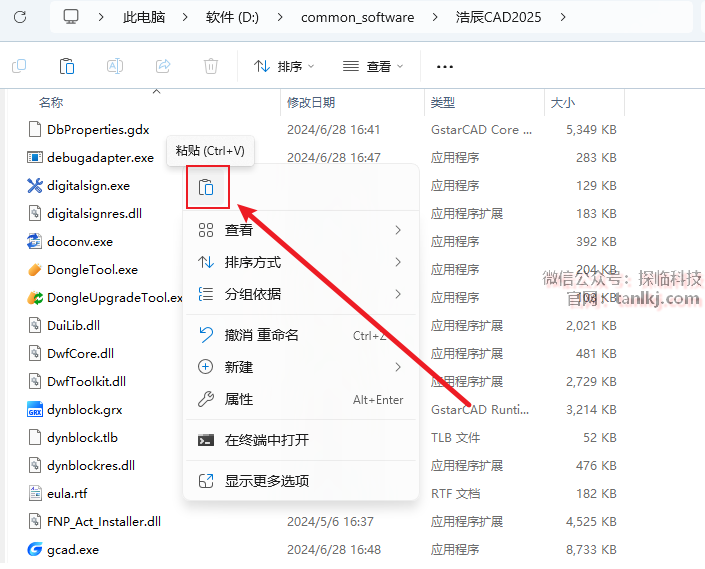Sort by the 修改日期 column header

pyautogui.click(x=311, y=102)
